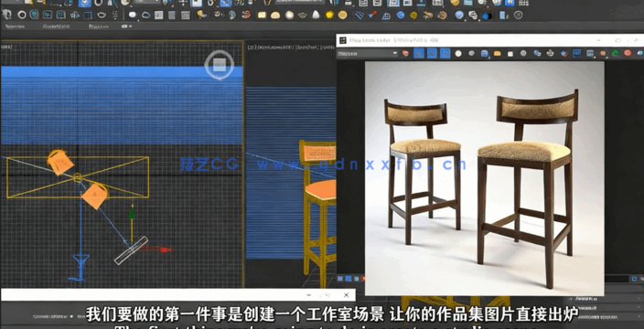Click the brown spiral icon in toolbar
Image resolution: width=644 pixels, height=329 pixels.
pyautogui.click(x=442, y=16)
